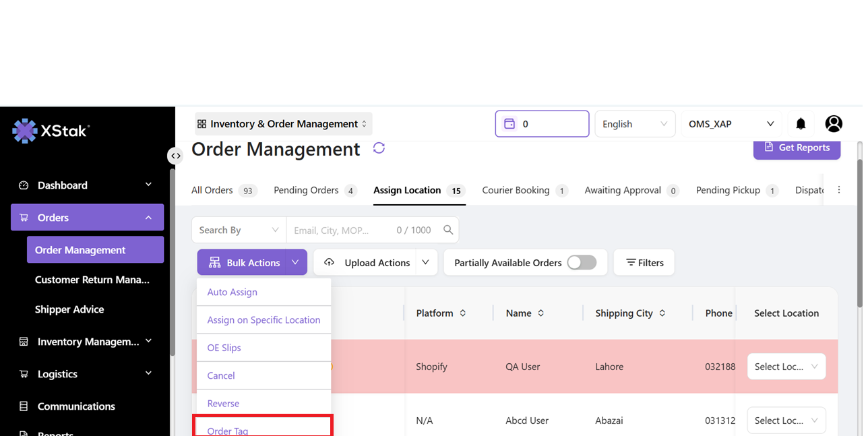This screenshot has width=868, height=436.
Task: Open the user profile avatar
Action: [834, 124]
